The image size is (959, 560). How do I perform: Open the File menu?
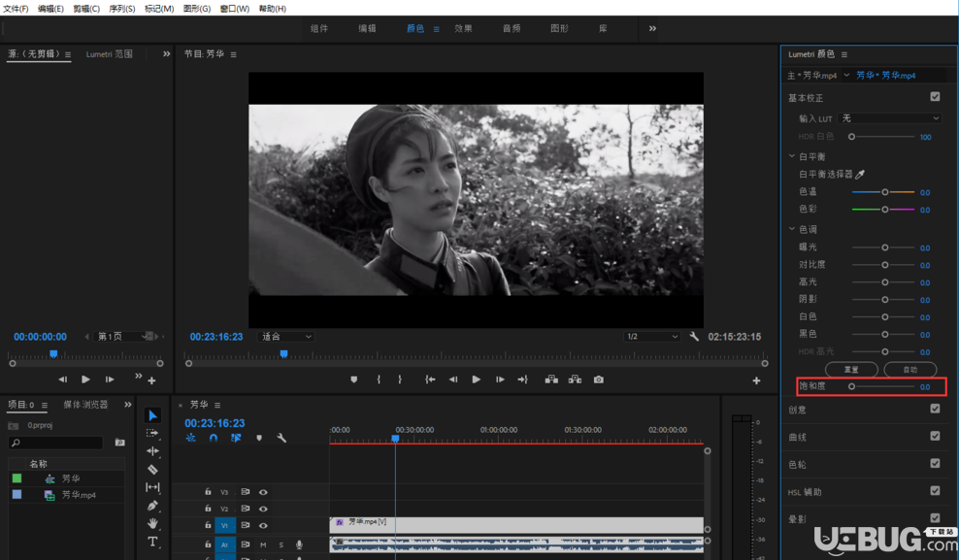tap(16, 9)
